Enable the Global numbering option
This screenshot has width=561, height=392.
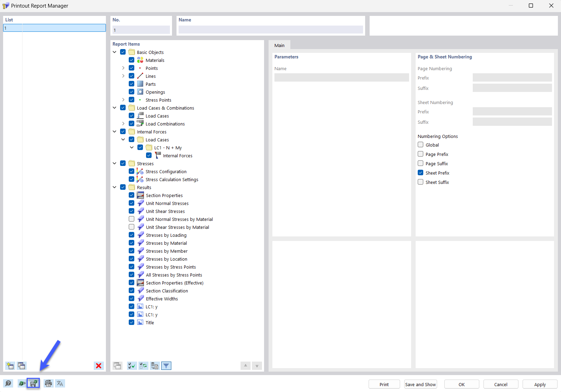click(420, 145)
